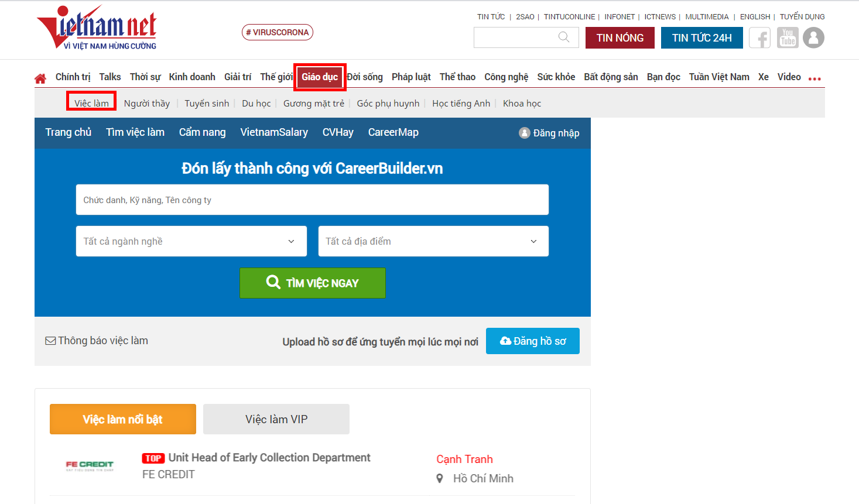859x504 pixels.
Task: Open the 'Kinh doanh' news section
Action: 192,77
